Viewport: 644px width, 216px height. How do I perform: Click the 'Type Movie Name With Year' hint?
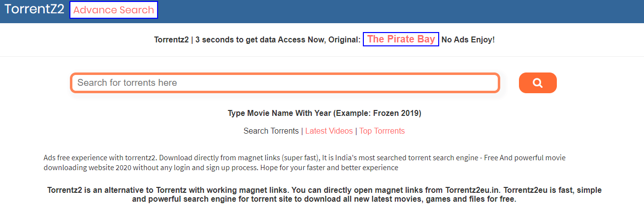[x=279, y=113]
